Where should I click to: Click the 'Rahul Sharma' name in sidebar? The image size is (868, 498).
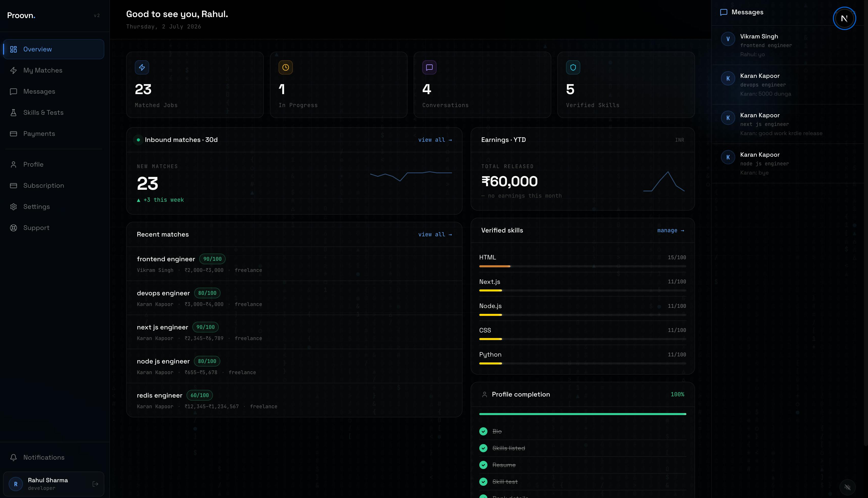coord(48,480)
